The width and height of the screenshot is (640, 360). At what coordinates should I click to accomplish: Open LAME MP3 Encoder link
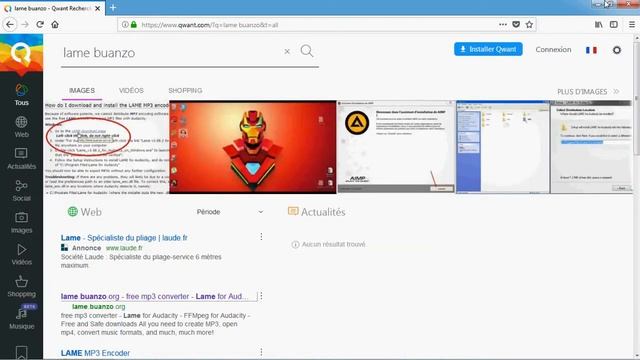point(95,353)
